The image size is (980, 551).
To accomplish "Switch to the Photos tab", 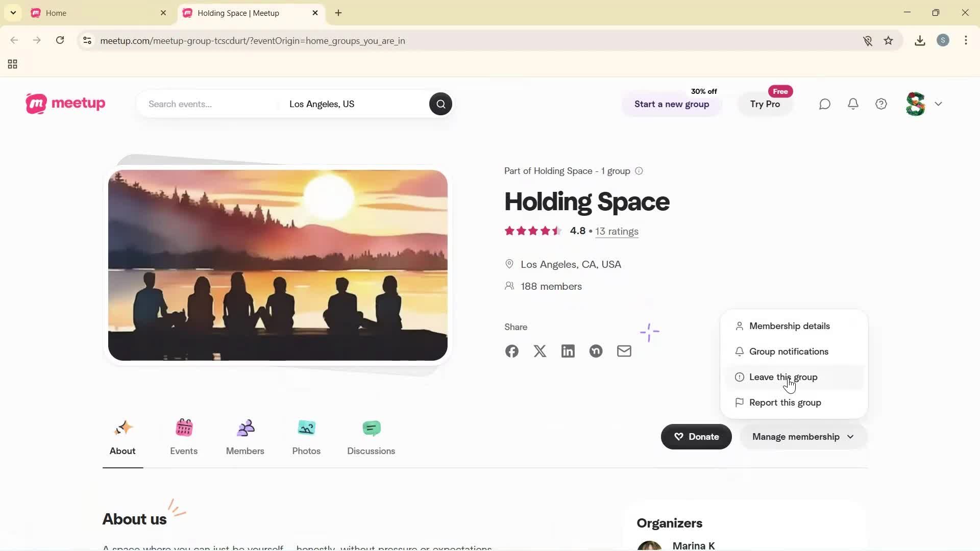I will click(x=306, y=438).
